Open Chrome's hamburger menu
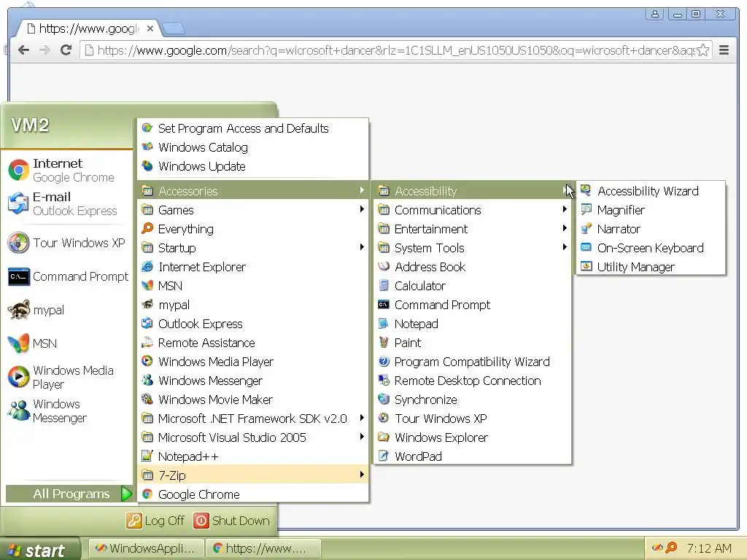The width and height of the screenshot is (747, 560). click(x=724, y=50)
